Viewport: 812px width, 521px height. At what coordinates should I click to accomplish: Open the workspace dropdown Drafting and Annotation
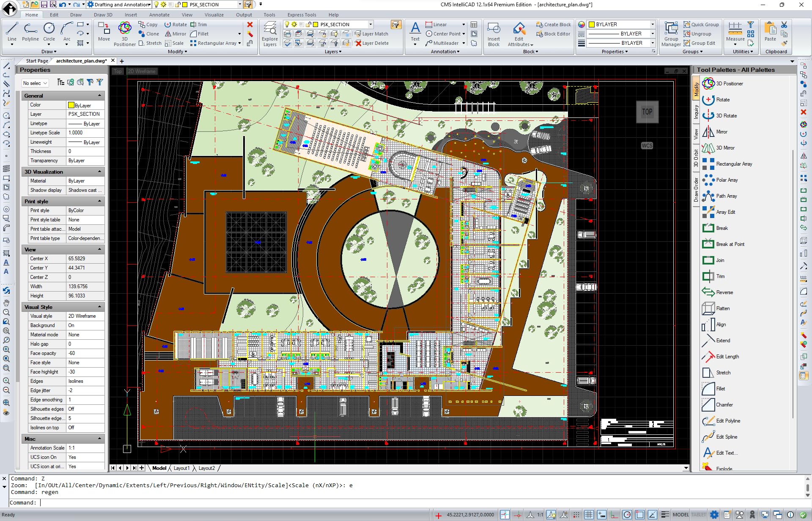(x=119, y=5)
